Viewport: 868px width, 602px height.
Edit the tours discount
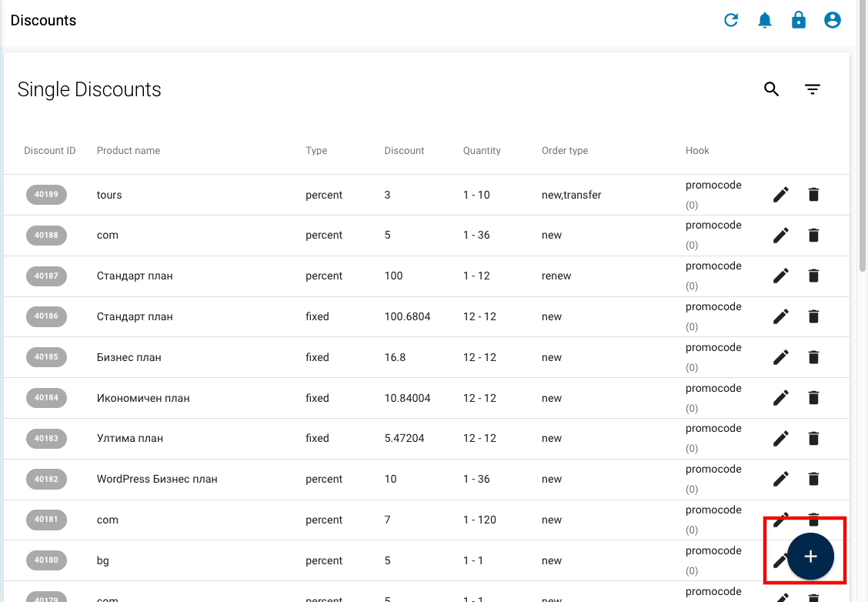tap(780, 194)
